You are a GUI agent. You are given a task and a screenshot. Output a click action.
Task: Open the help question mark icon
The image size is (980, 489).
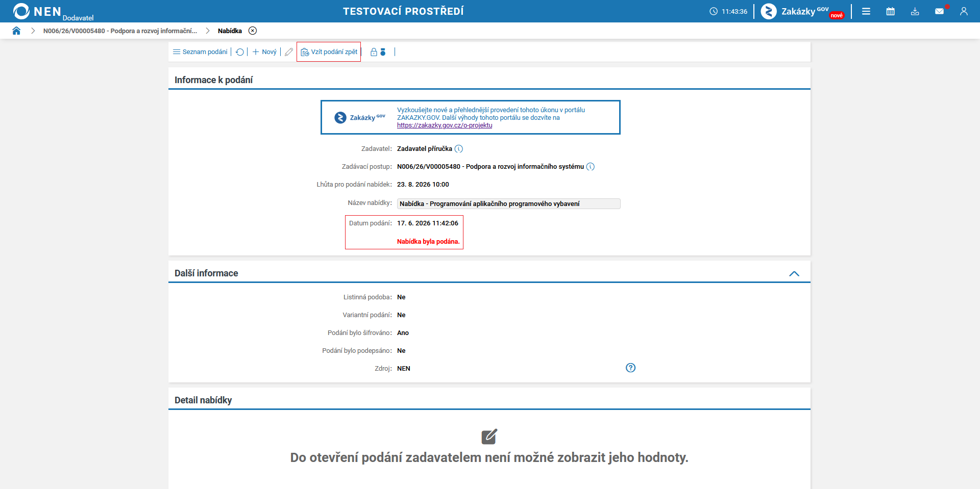[x=631, y=368]
